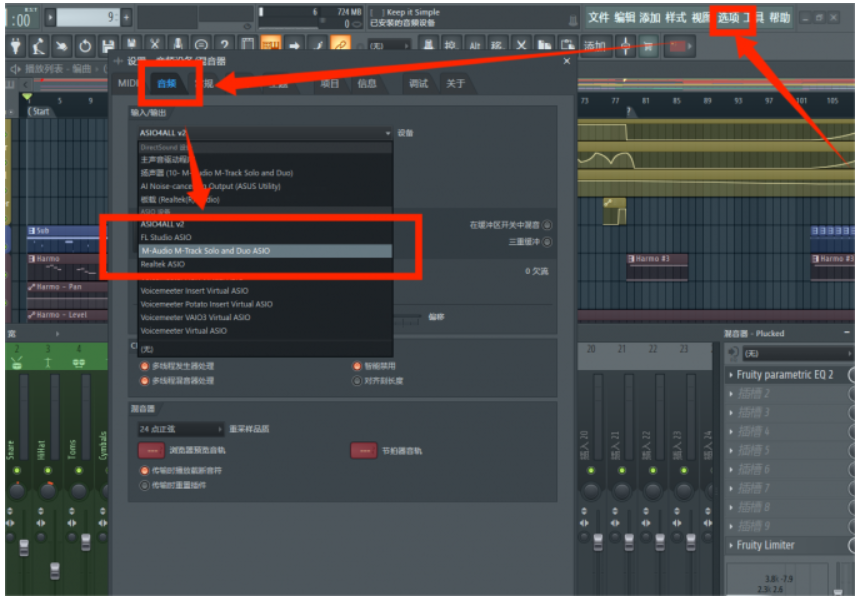Toggle 多线程发生器处理 radio option

(x=145, y=366)
